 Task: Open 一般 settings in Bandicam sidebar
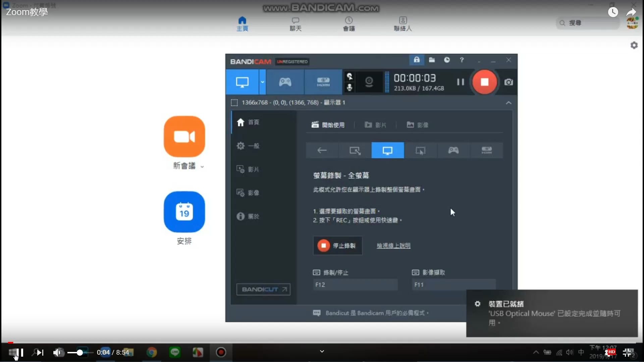(248, 146)
